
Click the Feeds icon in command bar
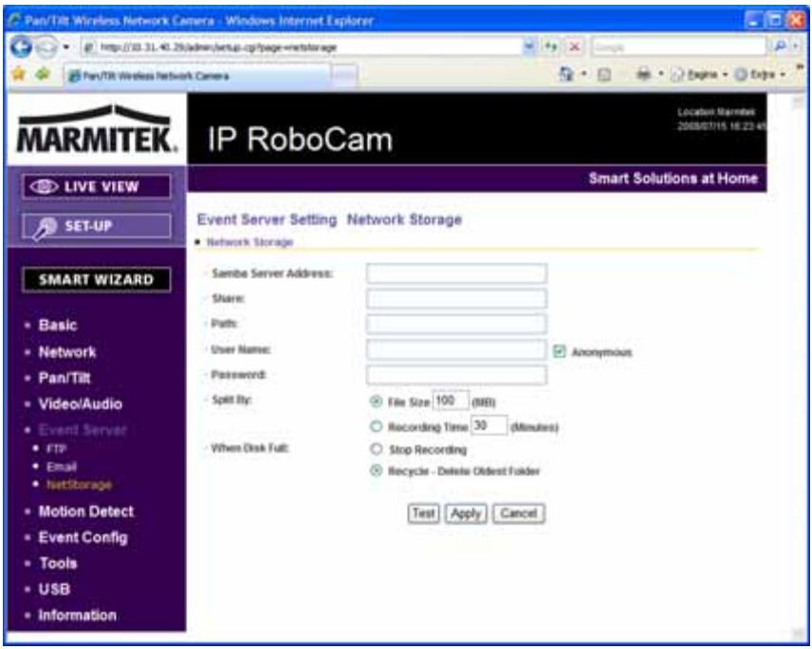pyautogui.click(x=604, y=75)
